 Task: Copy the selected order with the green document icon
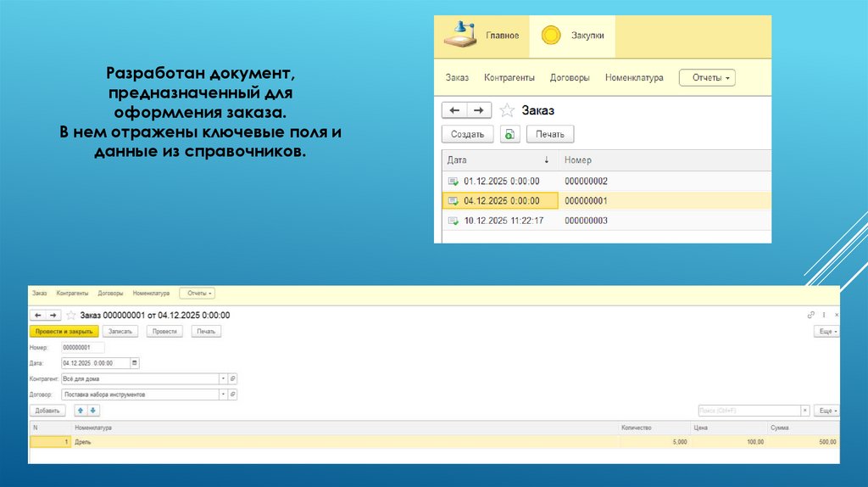coord(509,134)
